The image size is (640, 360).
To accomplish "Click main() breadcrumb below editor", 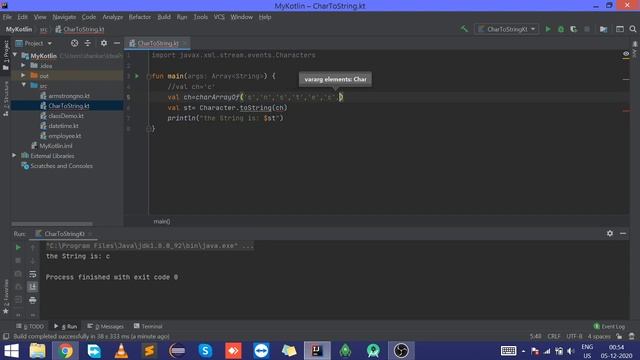I will [x=162, y=221].
